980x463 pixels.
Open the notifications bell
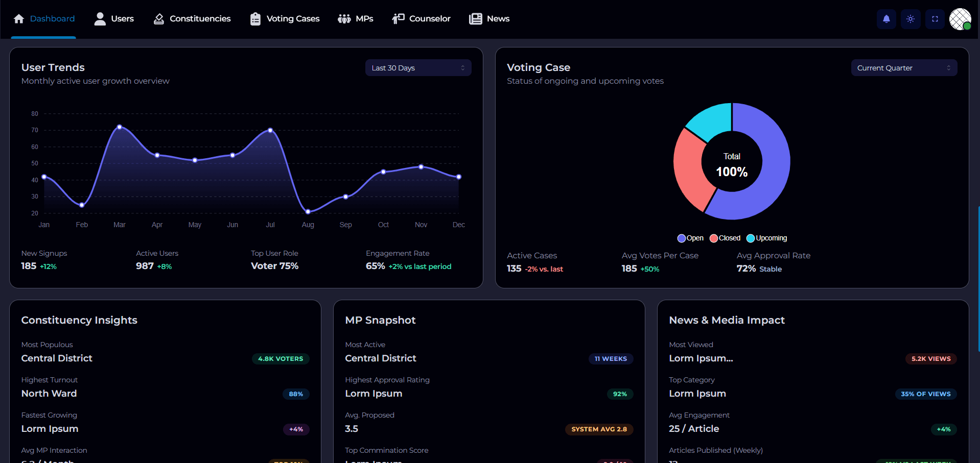[886, 19]
